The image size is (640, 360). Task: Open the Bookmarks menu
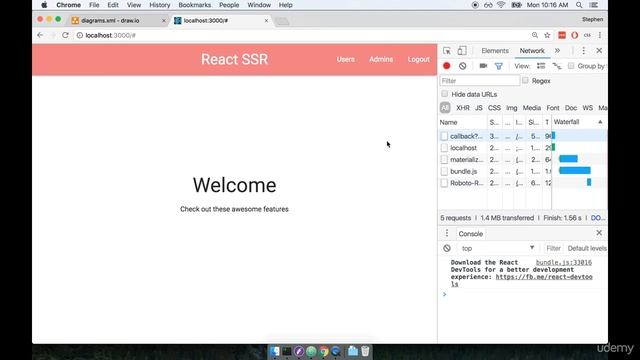pyautogui.click(x=195, y=5)
